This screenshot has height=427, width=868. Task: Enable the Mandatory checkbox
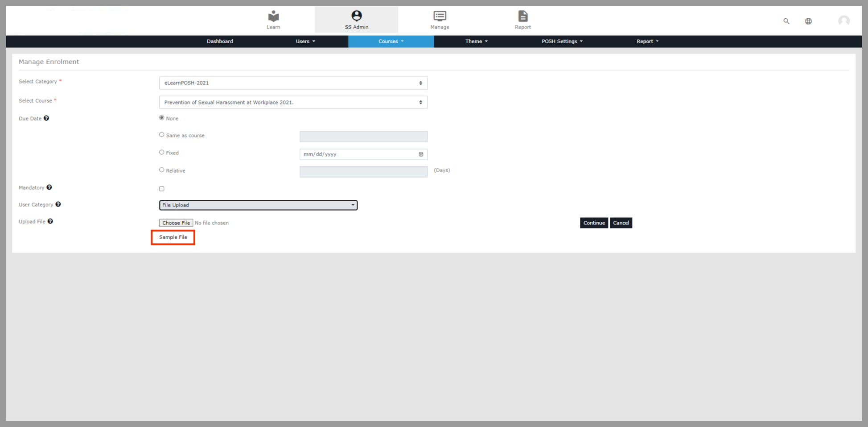(162, 189)
